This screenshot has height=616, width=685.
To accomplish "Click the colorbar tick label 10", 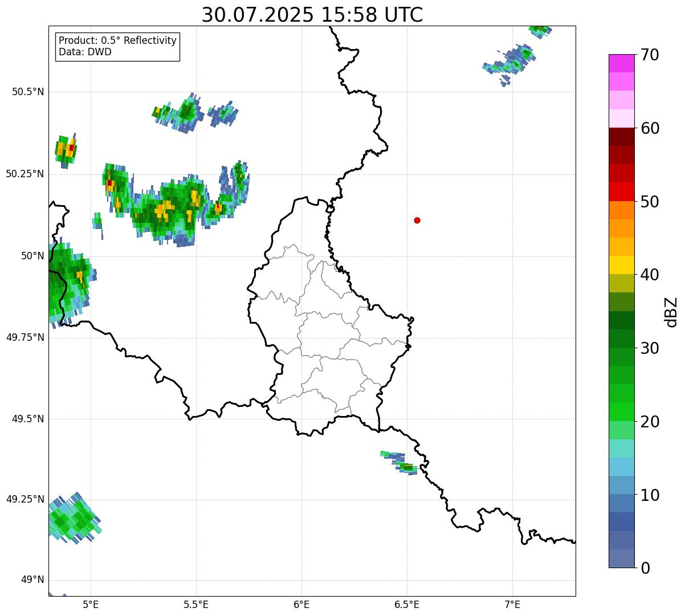I will (650, 495).
